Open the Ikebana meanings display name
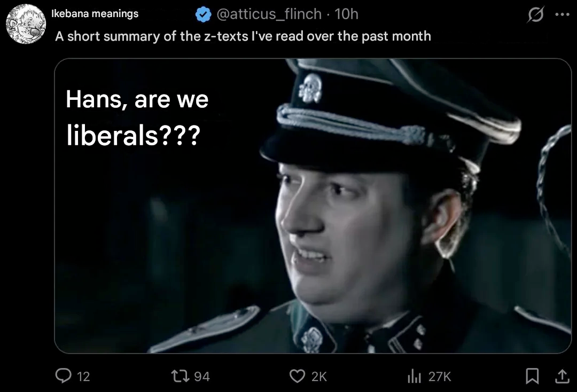Viewport: 577px width, 392px height. 95,13
